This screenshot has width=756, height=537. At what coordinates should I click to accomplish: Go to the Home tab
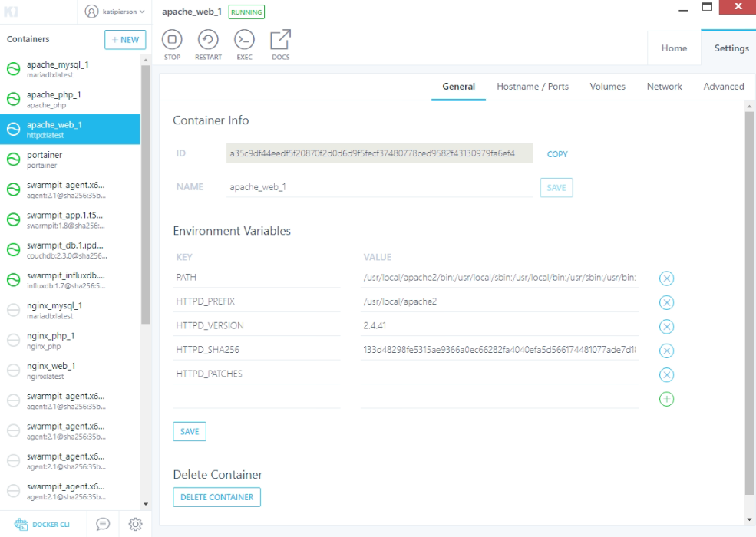click(674, 48)
